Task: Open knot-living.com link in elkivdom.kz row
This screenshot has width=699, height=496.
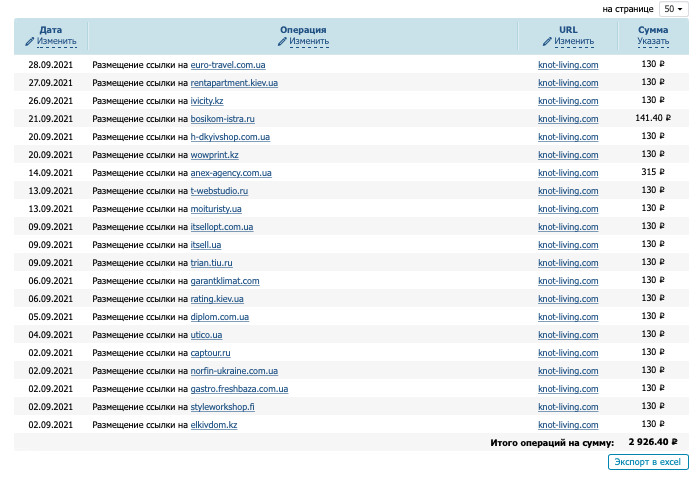Action: 568,425
